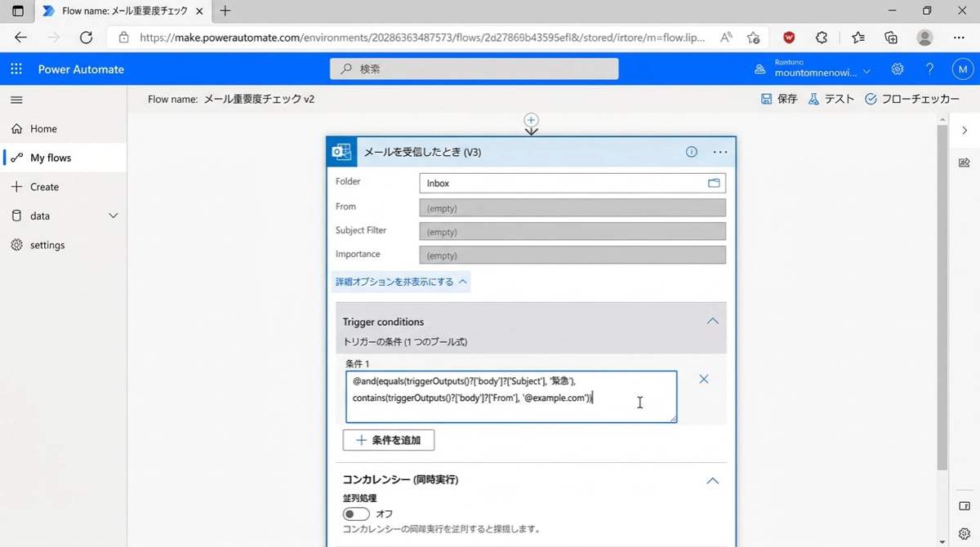Click the 条件を追加 button

(x=389, y=440)
